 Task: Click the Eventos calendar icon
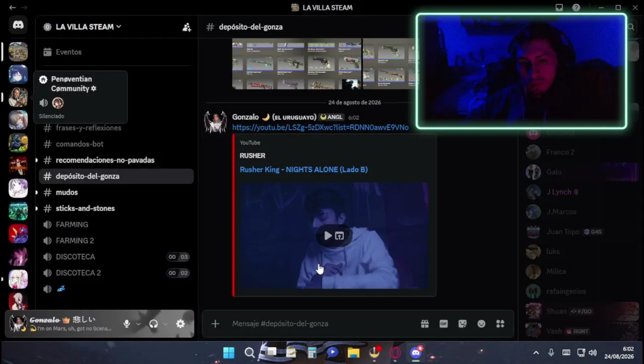(47, 52)
